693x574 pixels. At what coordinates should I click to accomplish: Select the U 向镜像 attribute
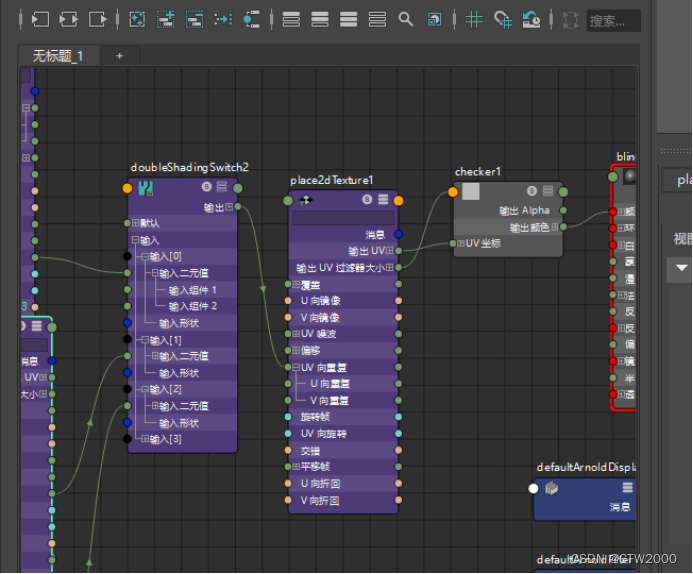(x=320, y=300)
